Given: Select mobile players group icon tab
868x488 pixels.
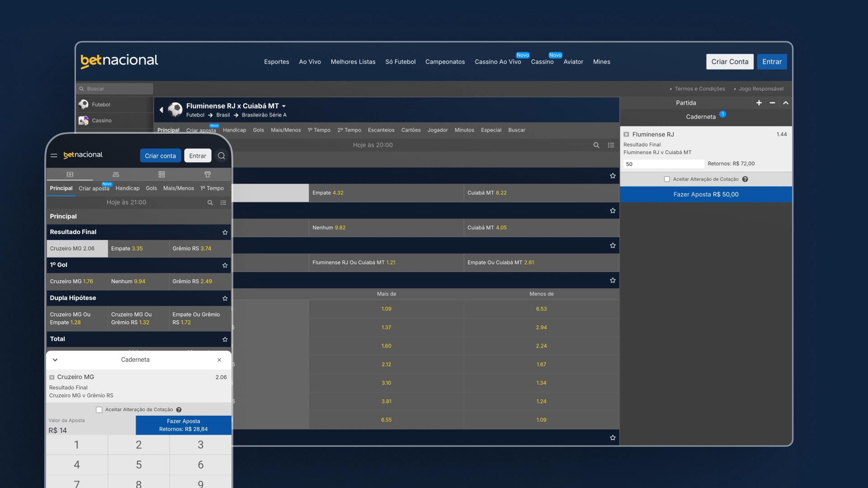Looking at the screenshot, I should pos(116,174).
